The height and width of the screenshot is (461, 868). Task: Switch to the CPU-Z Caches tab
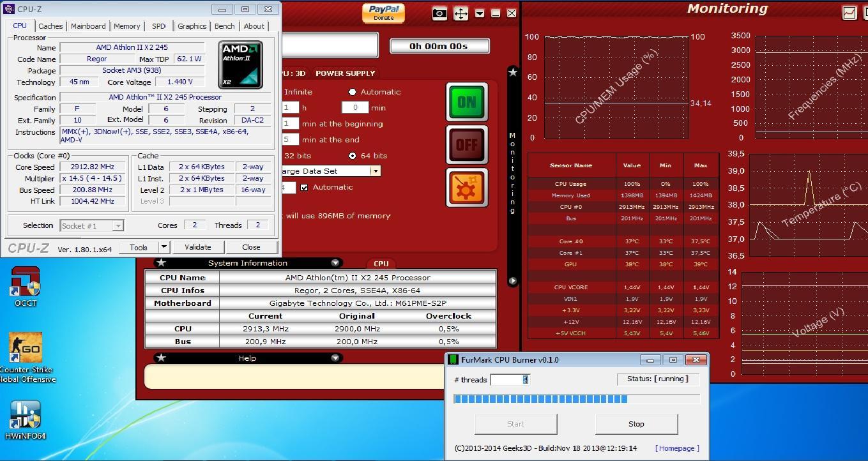point(50,26)
